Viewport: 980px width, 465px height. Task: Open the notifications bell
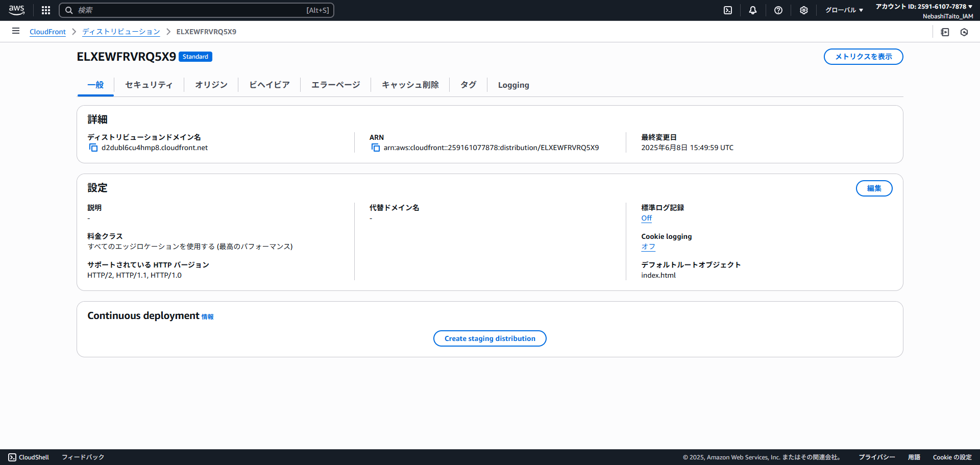(x=753, y=10)
